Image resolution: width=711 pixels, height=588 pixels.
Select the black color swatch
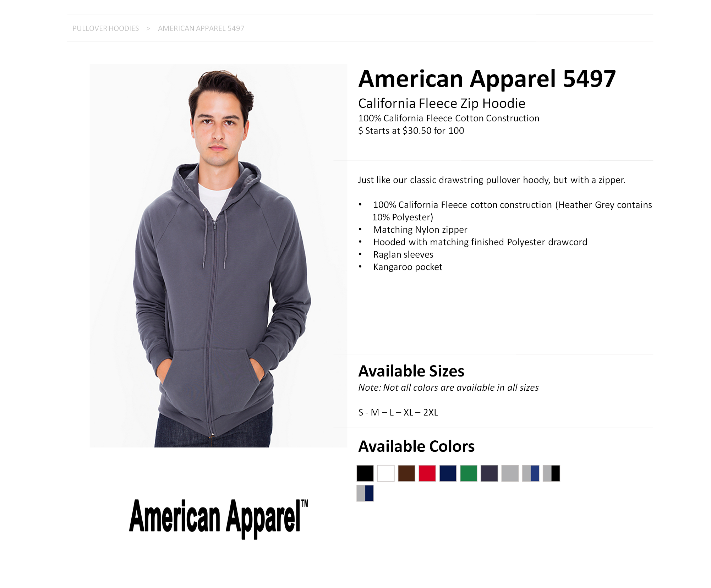click(365, 473)
